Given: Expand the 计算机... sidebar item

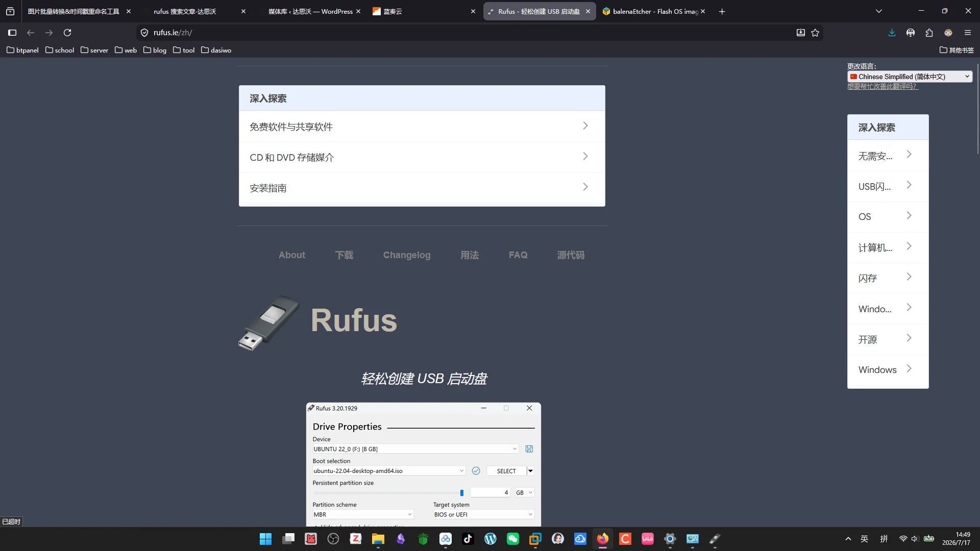Looking at the screenshot, I should click(888, 247).
